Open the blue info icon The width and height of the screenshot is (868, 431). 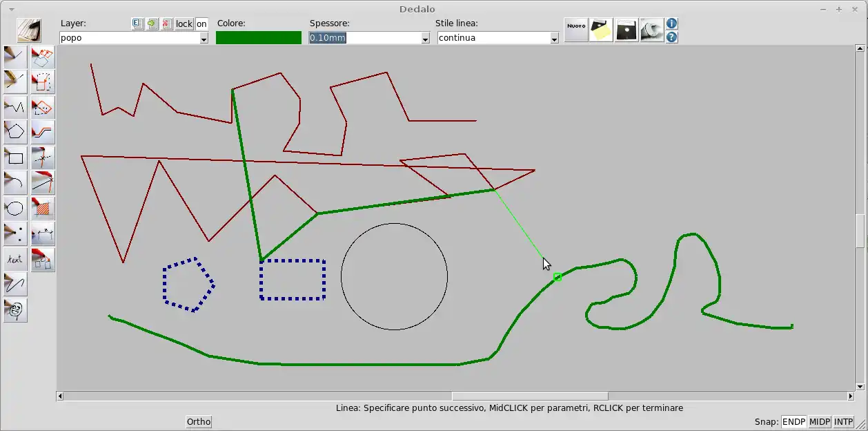tap(671, 23)
